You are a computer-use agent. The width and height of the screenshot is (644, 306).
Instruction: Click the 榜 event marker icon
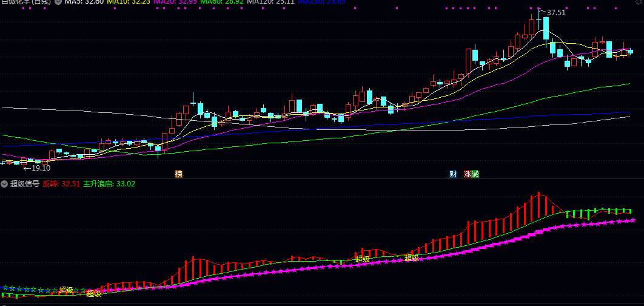click(178, 174)
